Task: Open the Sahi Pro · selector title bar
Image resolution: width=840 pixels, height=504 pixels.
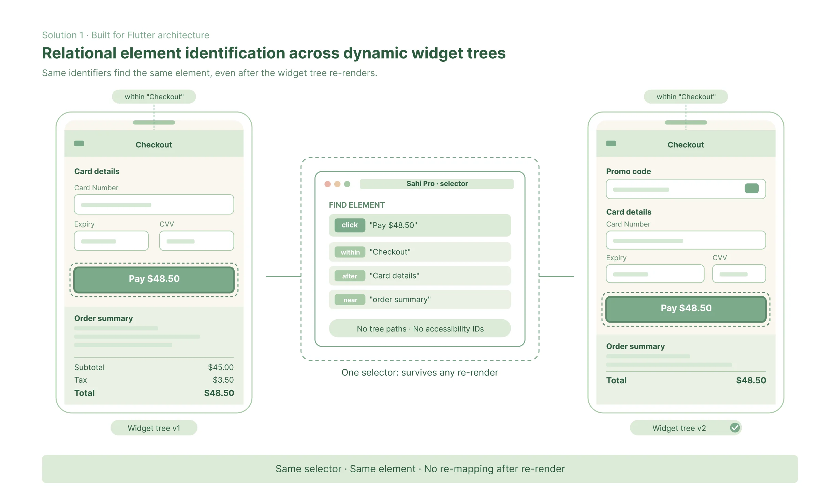Action: 437,184
